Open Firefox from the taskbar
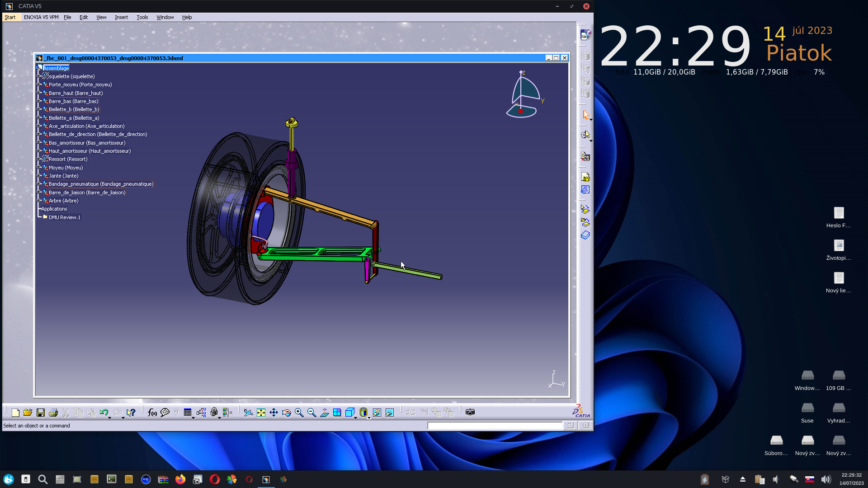 coord(180,479)
